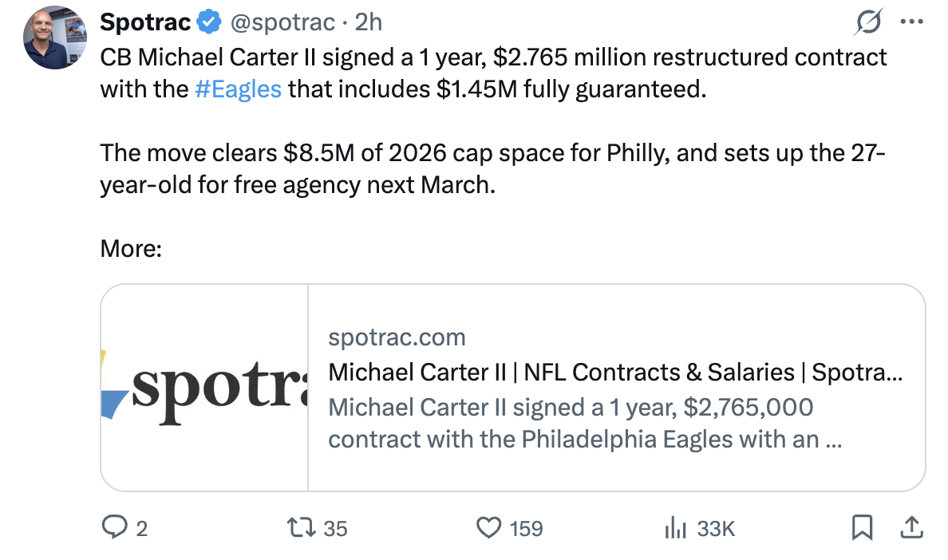Open the #Eagles hashtag

coord(239,89)
